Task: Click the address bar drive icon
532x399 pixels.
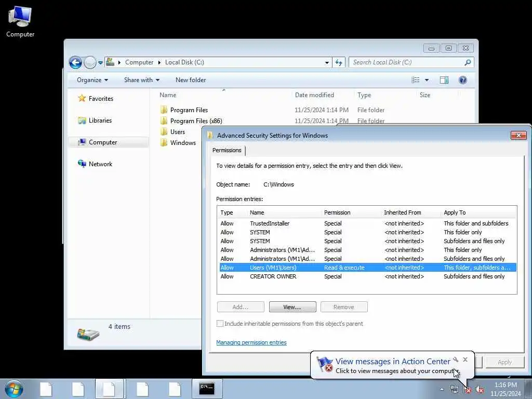Action: [x=110, y=62]
